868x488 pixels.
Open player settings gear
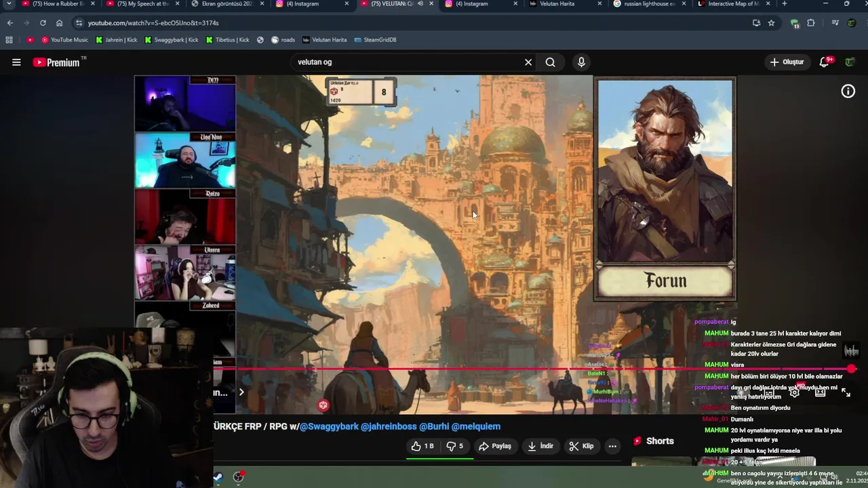(x=794, y=392)
